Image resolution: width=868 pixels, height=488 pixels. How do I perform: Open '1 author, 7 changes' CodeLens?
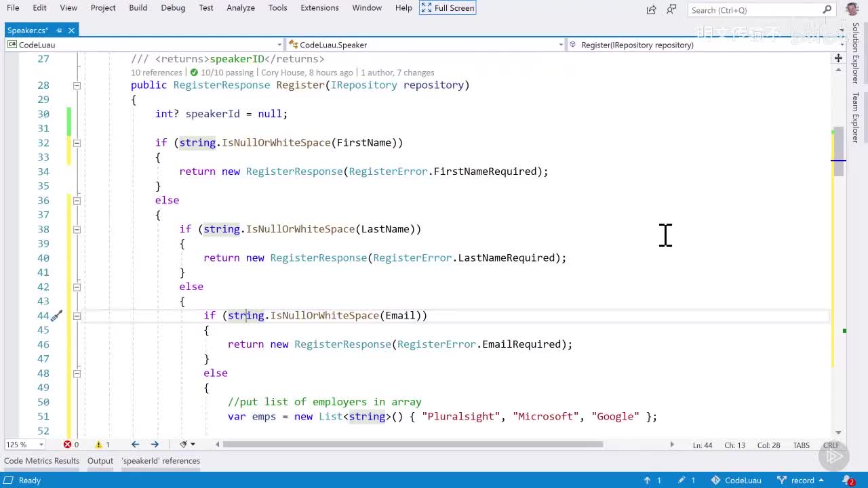pyautogui.click(x=397, y=73)
